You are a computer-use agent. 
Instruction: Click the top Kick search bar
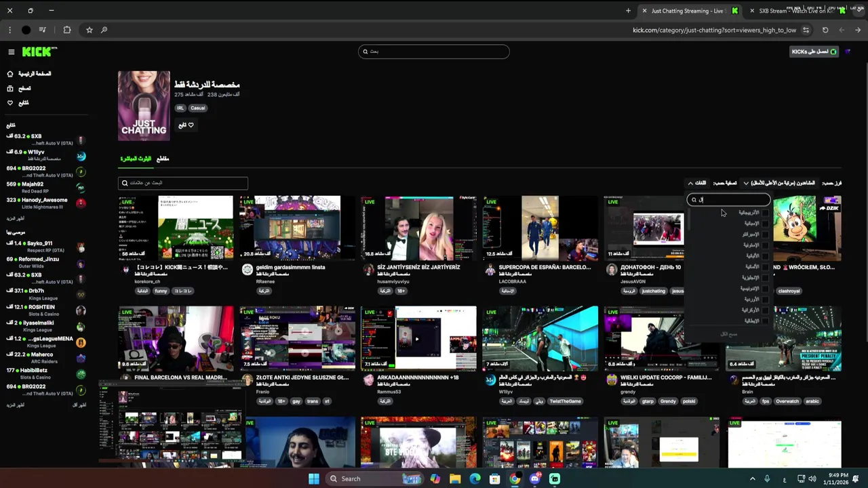click(x=434, y=52)
